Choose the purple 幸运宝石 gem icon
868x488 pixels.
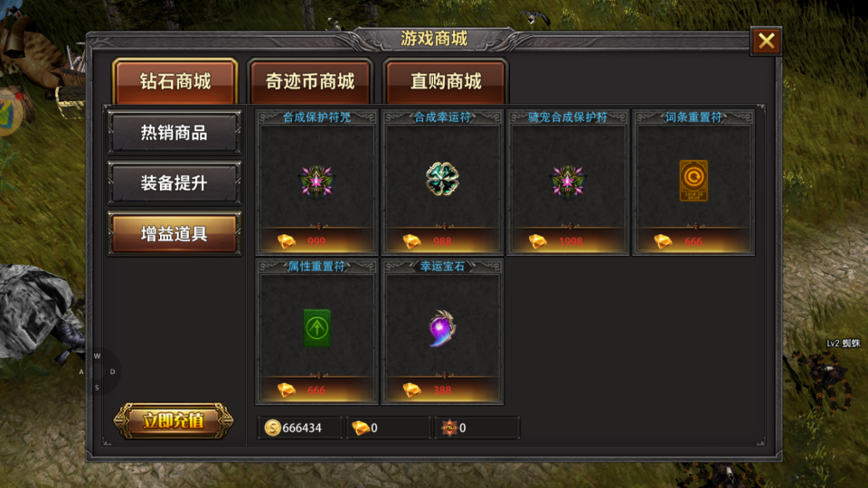click(x=442, y=328)
